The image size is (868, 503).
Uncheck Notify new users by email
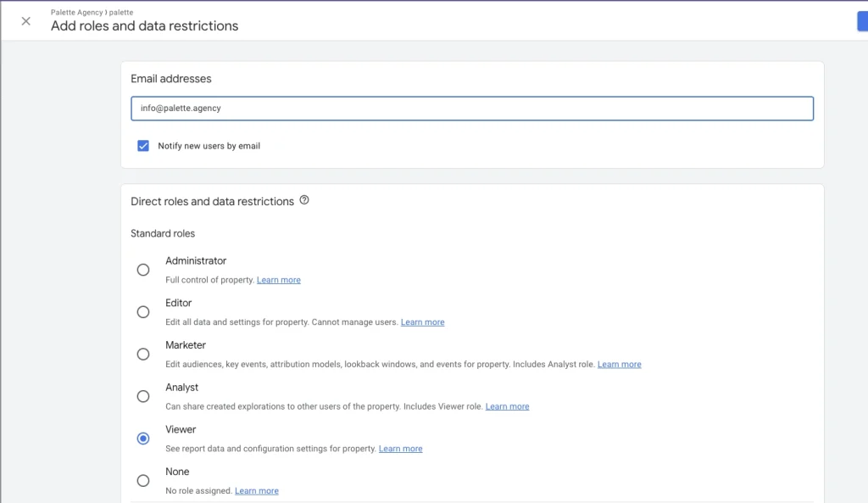pos(142,146)
